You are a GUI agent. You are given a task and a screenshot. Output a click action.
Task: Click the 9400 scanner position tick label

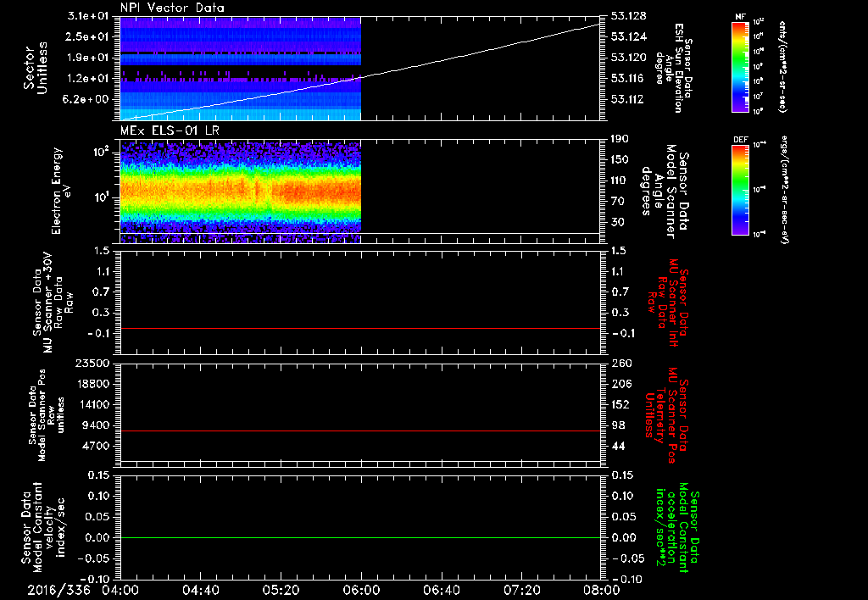coord(95,425)
